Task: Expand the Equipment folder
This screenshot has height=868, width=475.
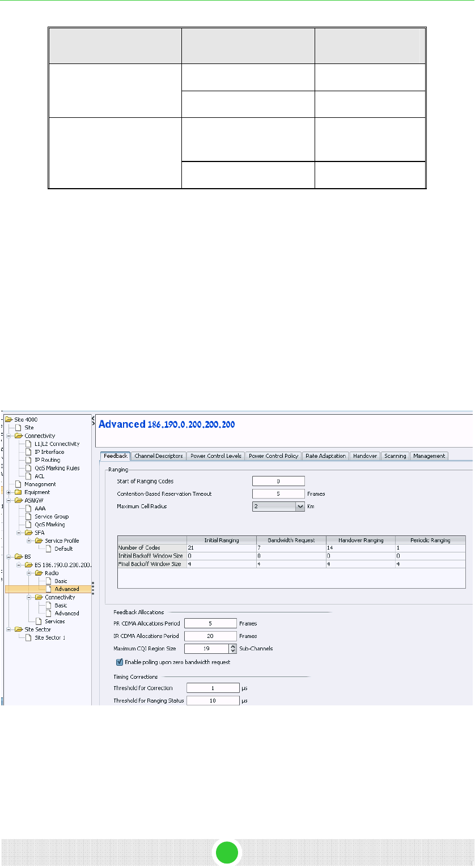Action: point(8,492)
